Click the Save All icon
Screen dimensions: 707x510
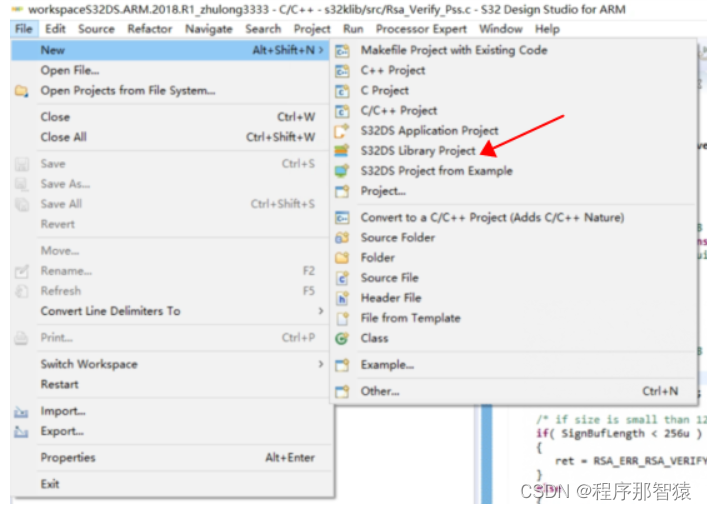click(21, 204)
